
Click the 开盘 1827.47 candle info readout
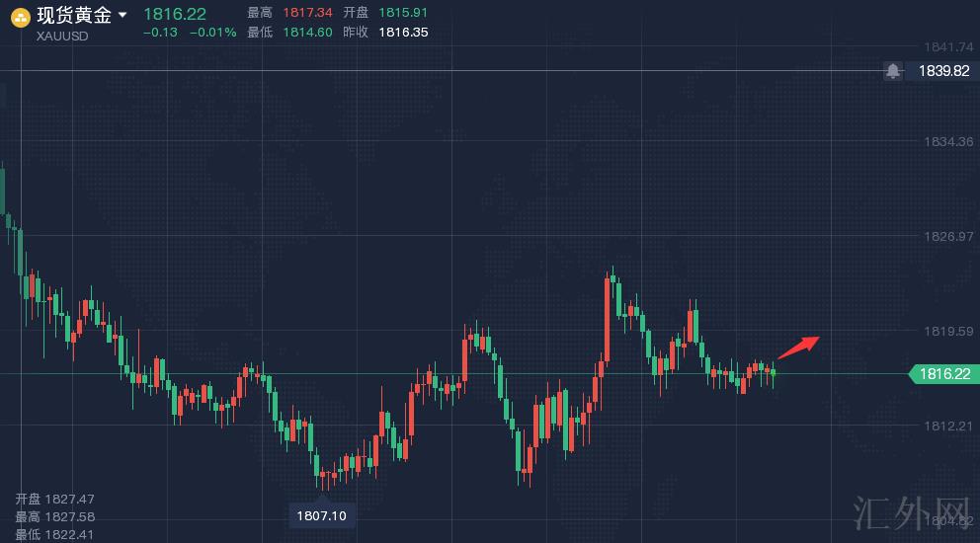point(54,500)
